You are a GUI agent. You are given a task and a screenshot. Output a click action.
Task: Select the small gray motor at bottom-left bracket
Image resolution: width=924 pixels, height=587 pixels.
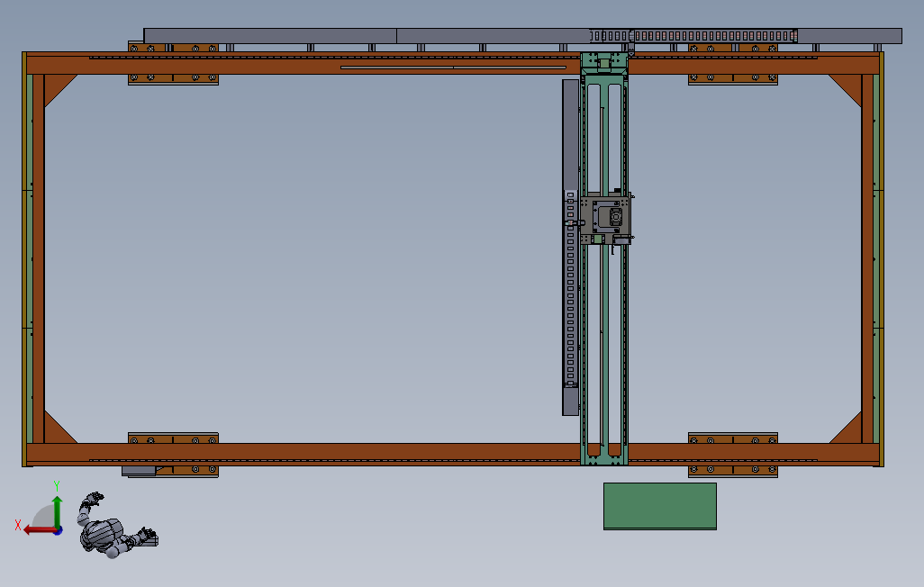(x=139, y=471)
